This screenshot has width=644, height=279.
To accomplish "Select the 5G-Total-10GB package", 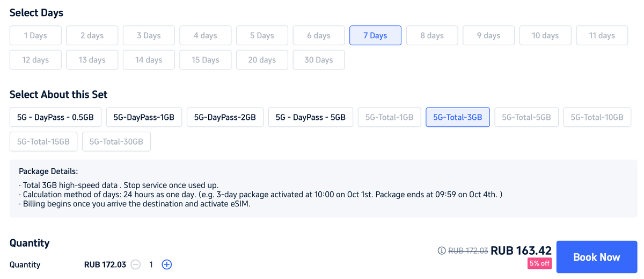I will coord(597,117).
